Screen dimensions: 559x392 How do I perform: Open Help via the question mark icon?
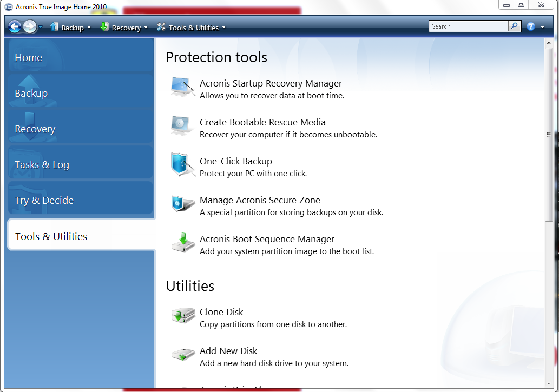(531, 26)
